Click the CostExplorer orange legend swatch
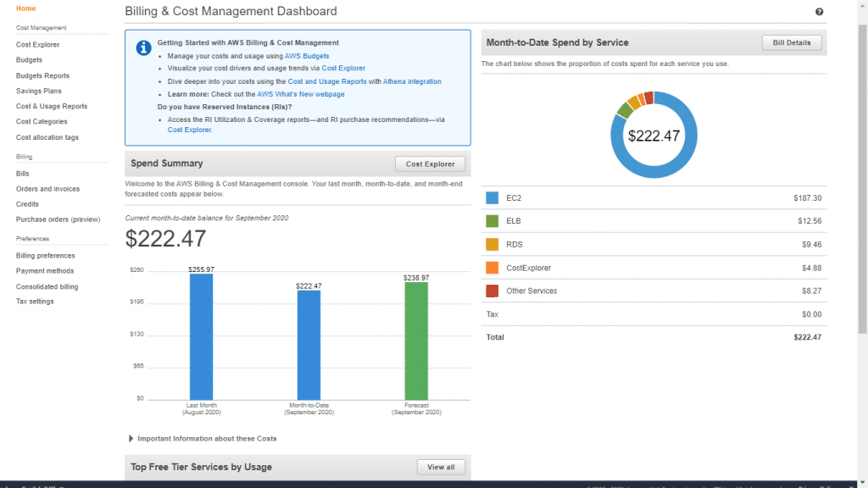Screen dimensions: 868x488 pos(492,268)
